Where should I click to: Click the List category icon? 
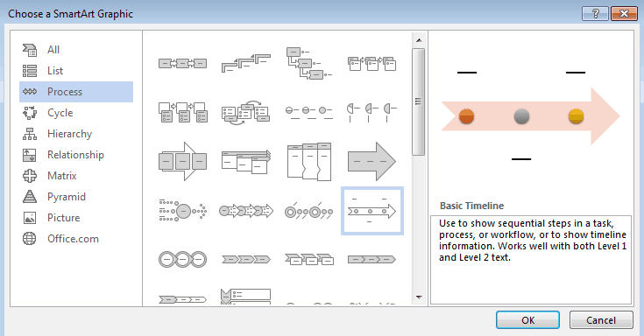point(30,71)
